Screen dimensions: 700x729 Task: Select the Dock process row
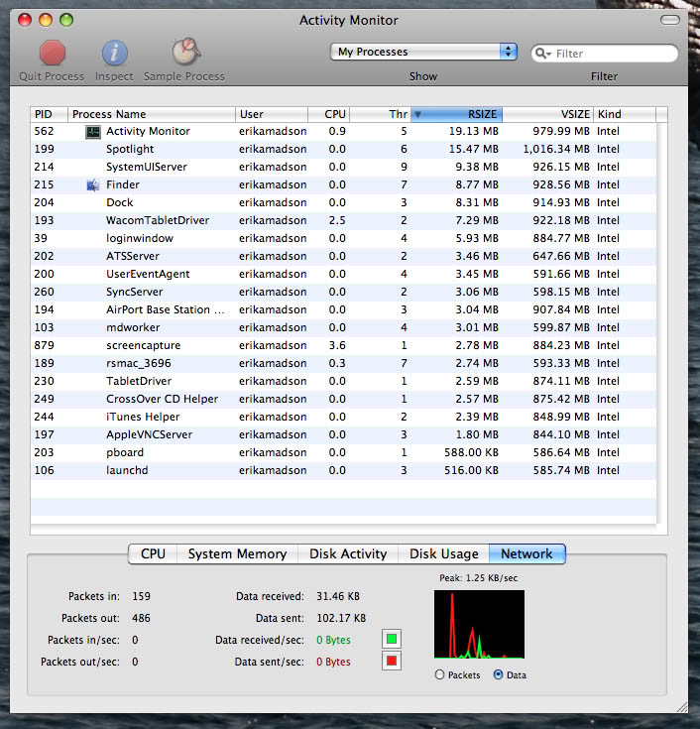pyautogui.click(x=343, y=202)
